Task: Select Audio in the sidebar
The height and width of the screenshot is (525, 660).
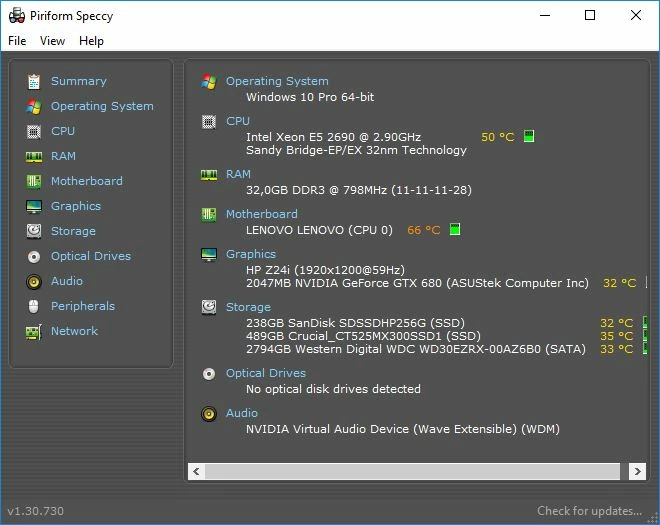Action: pos(67,281)
